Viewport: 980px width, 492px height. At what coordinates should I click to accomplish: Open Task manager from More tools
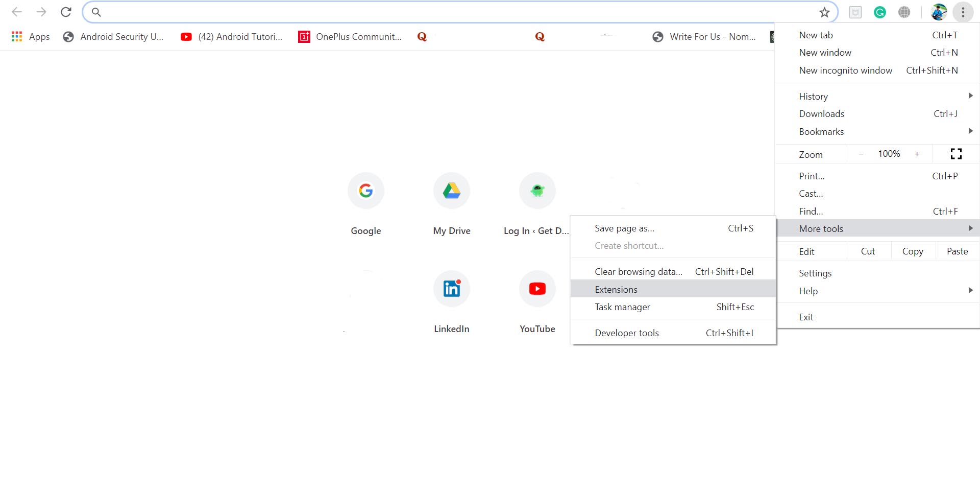coord(673,307)
